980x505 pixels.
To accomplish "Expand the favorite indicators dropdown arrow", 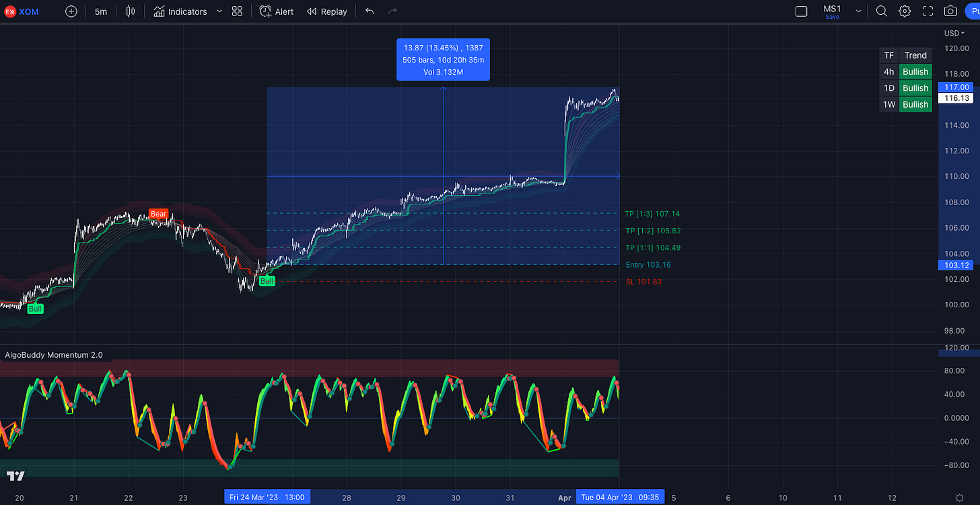I will (x=219, y=11).
